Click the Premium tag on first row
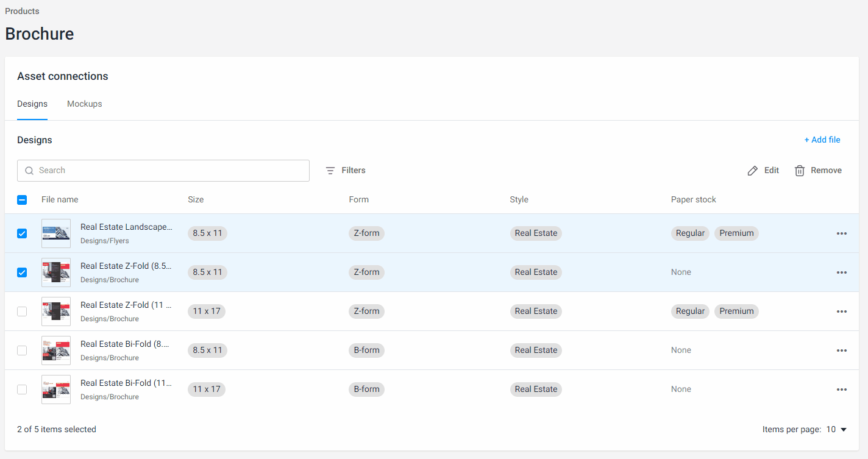 (736, 233)
